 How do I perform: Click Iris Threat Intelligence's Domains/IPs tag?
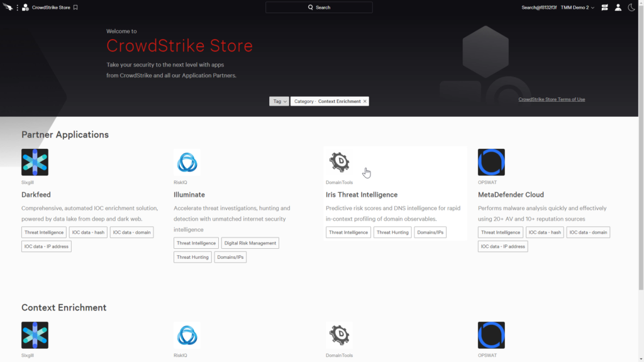pyautogui.click(x=430, y=233)
